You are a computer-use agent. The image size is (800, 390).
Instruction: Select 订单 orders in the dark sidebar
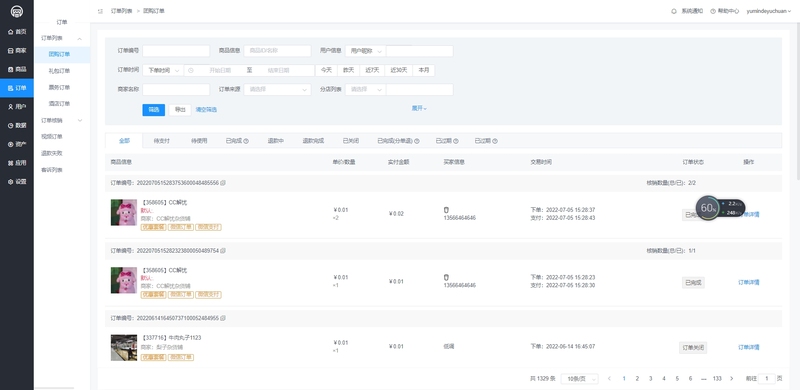pyautogui.click(x=17, y=88)
